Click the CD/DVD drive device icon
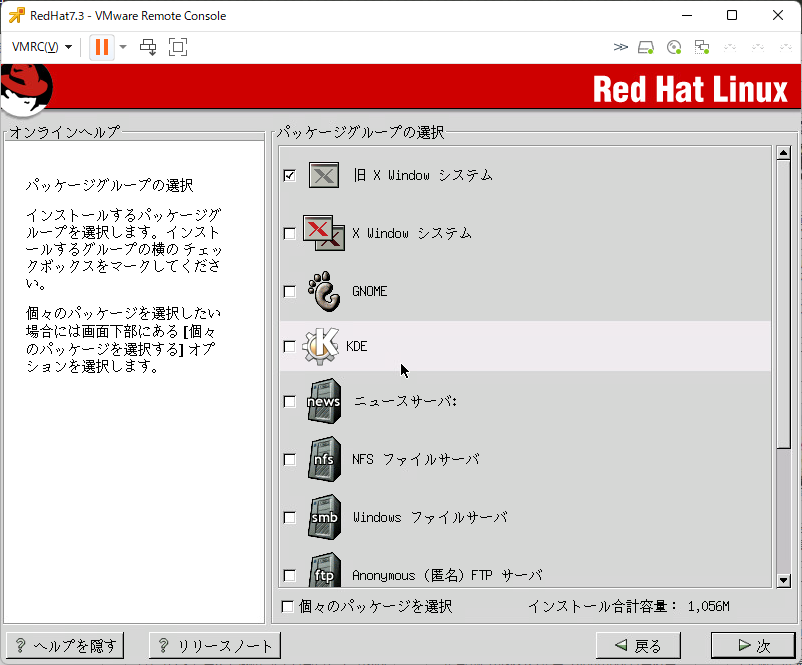This screenshot has width=802, height=665. click(x=674, y=48)
